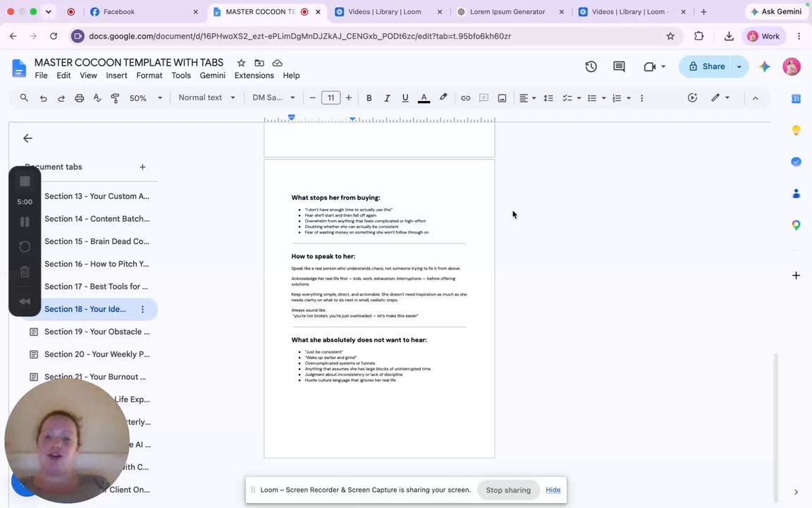Viewport: 812px width, 508px height.
Task: Open the comments panel icon
Action: [x=619, y=66]
